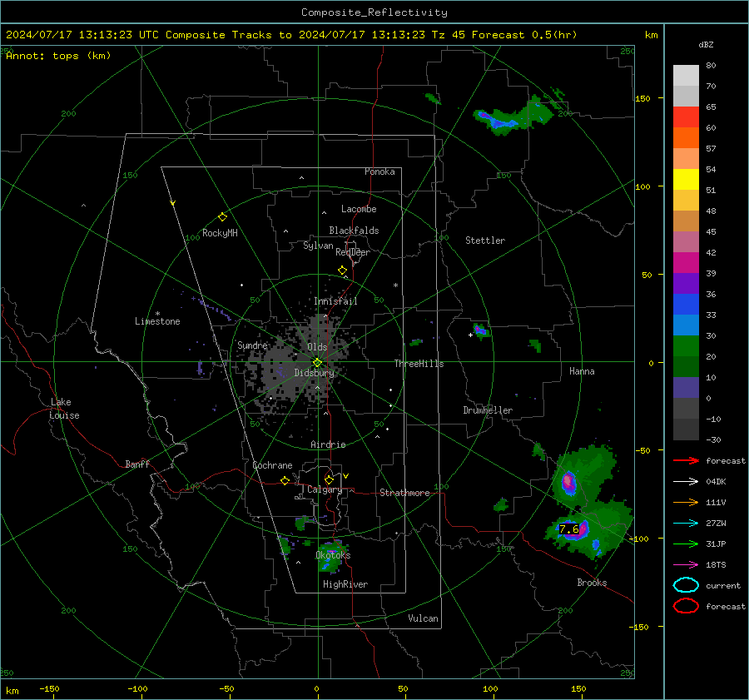Image resolution: width=749 pixels, height=700 pixels.
Task: Click the Airdrie label
Action: click(x=328, y=444)
